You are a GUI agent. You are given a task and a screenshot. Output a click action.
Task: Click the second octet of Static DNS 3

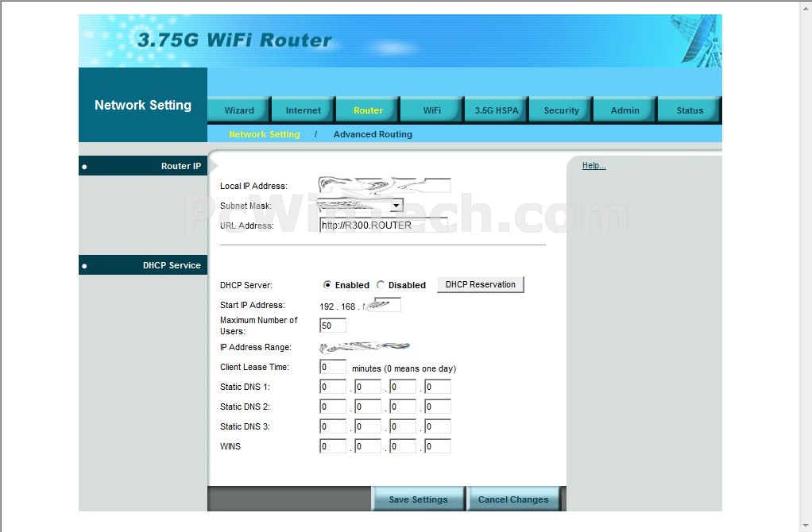[x=368, y=426]
